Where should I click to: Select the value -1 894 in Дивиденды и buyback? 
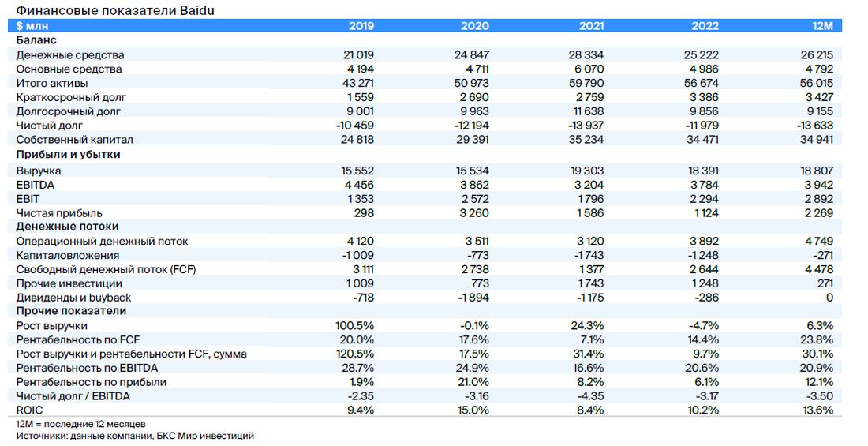pos(474,298)
